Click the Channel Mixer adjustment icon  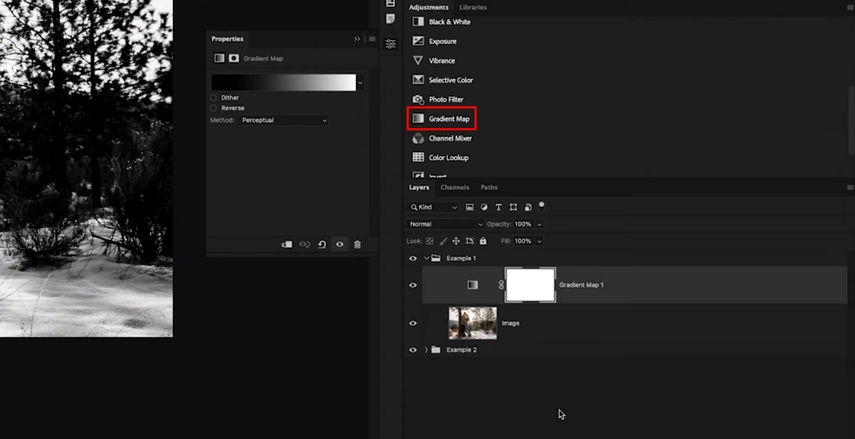[418, 138]
